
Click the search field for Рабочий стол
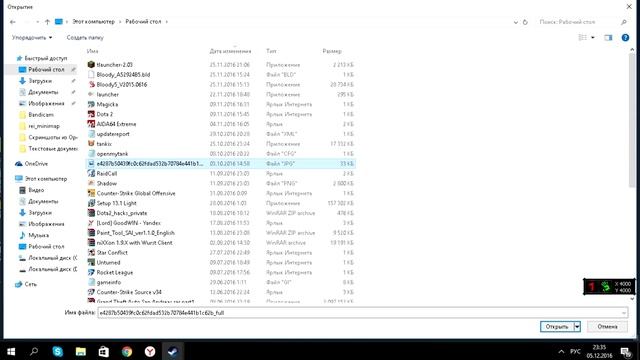click(578, 22)
